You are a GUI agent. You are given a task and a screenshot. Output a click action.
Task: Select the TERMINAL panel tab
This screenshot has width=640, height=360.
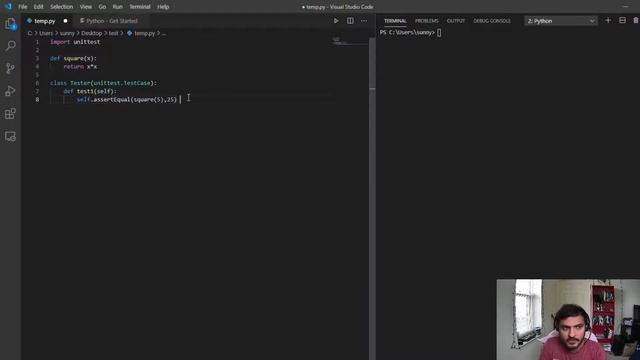pos(395,21)
